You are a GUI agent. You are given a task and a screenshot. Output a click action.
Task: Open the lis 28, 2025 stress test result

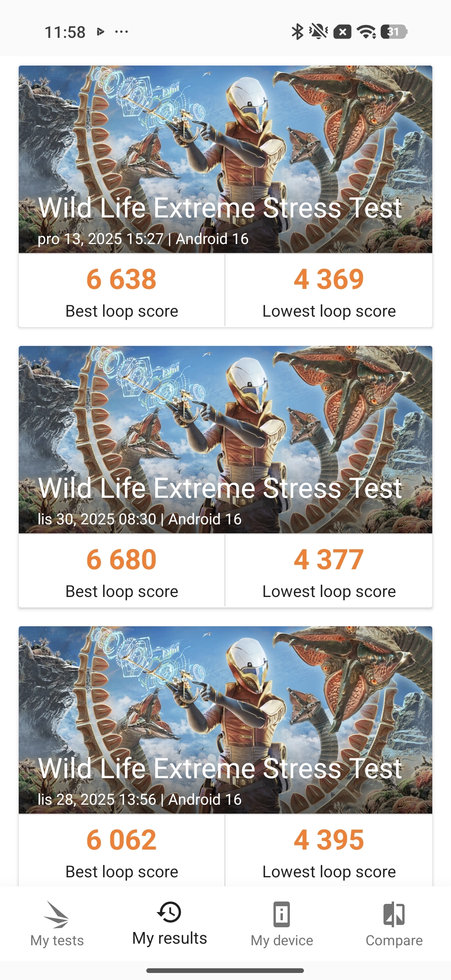tap(225, 720)
